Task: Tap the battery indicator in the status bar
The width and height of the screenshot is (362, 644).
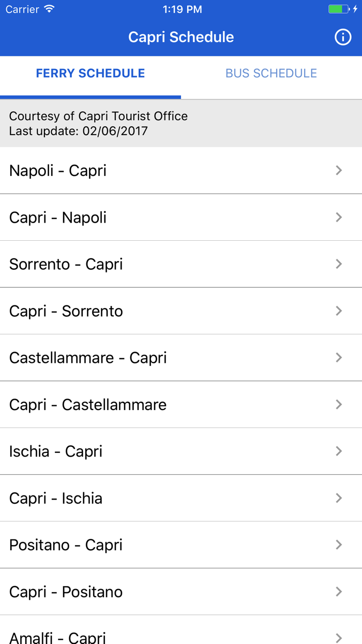Action: (x=339, y=9)
